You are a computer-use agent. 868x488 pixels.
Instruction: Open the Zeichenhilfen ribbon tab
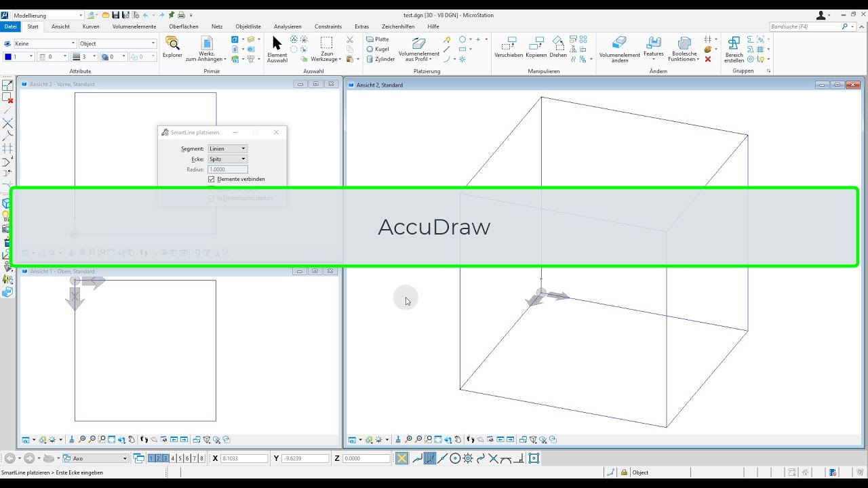click(x=399, y=26)
